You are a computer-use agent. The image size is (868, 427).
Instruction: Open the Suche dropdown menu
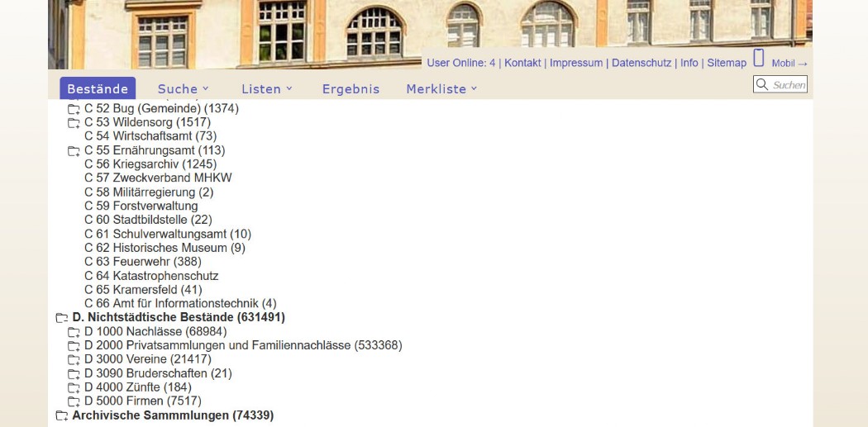[x=184, y=89]
